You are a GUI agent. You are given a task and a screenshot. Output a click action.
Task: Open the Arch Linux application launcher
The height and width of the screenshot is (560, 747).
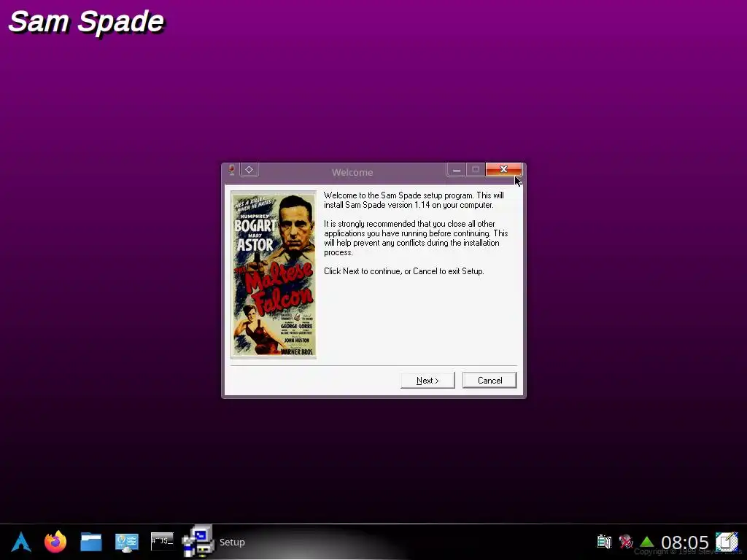[21, 542]
